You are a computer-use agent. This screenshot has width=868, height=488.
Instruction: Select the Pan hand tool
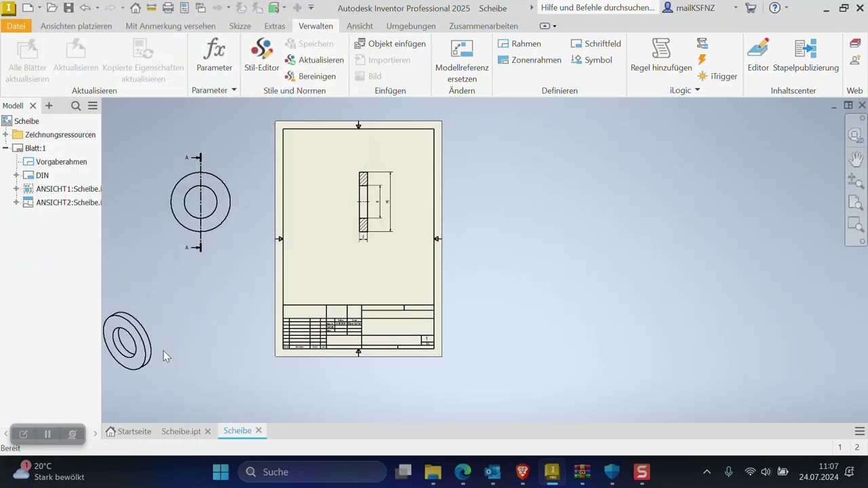pos(856,159)
